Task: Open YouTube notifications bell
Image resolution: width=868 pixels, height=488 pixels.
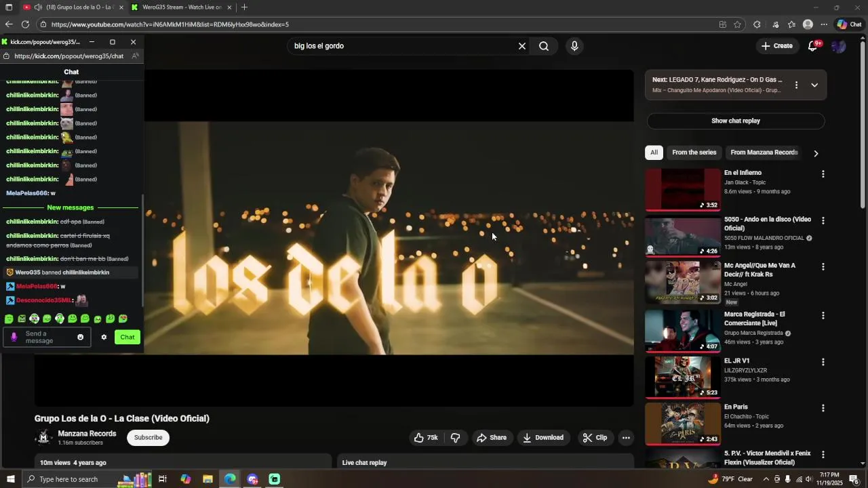Action: 812,46
